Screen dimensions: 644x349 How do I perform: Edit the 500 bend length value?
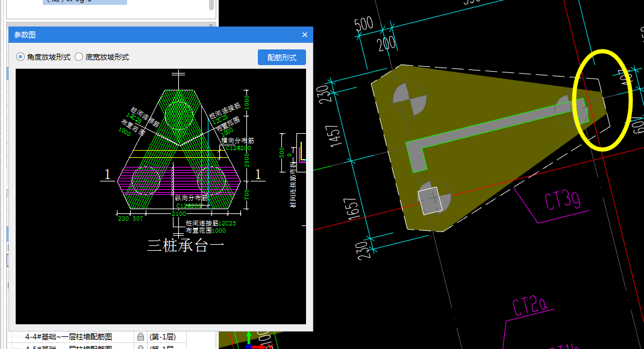282,152
